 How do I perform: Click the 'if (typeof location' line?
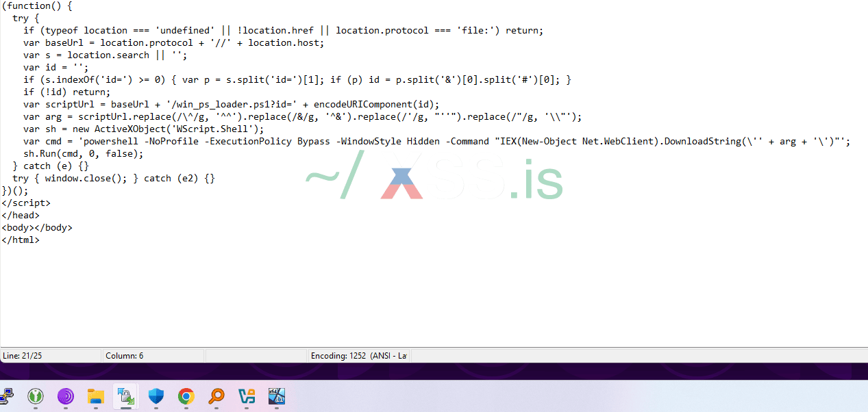[283, 30]
